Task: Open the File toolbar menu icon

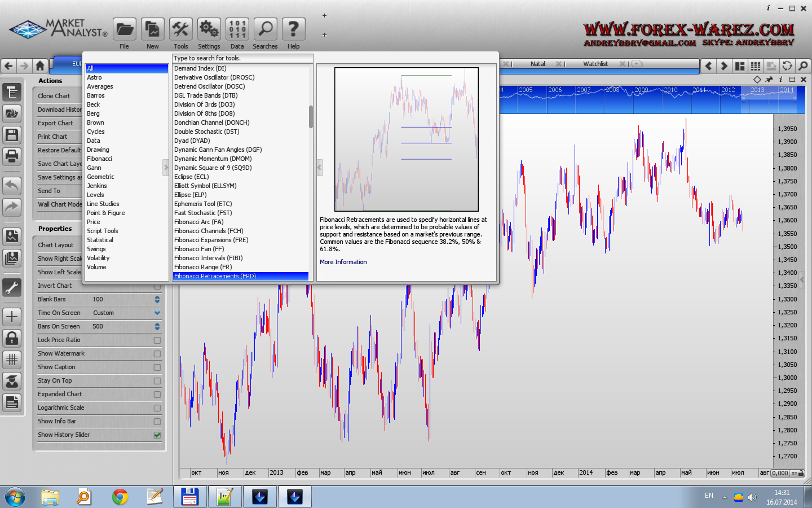Action: click(125, 29)
